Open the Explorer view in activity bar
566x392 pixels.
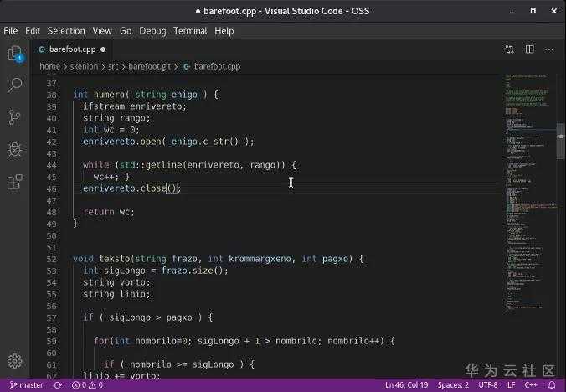point(15,54)
